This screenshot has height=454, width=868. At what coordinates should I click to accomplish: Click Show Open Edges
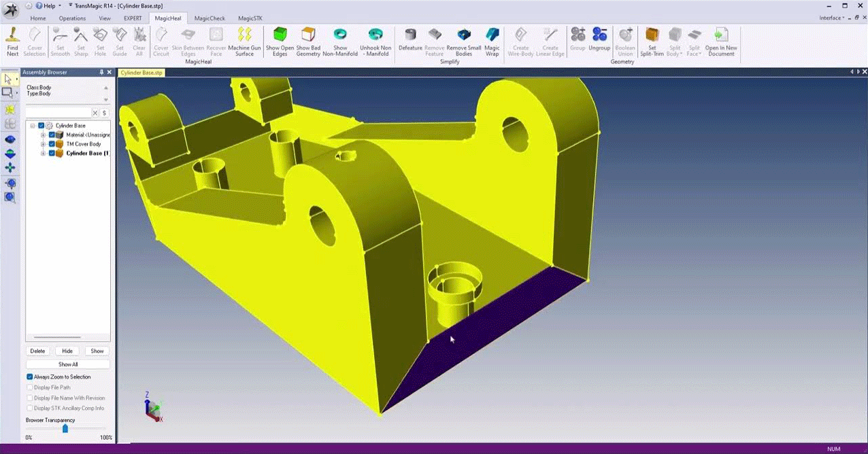tap(280, 41)
